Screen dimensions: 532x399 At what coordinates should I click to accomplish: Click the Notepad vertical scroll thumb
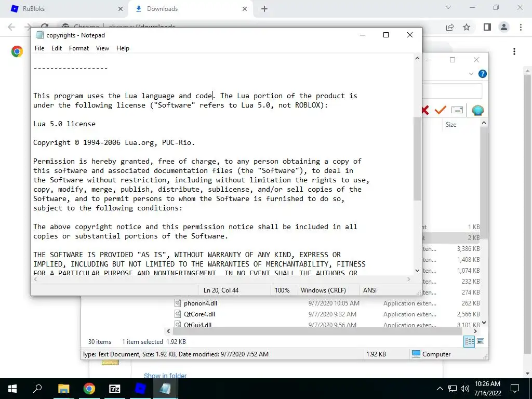(417, 158)
